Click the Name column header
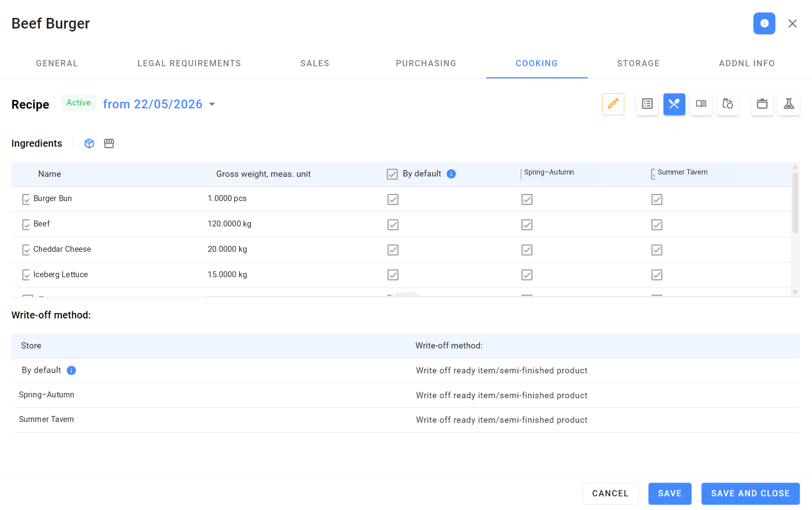 coord(50,174)
